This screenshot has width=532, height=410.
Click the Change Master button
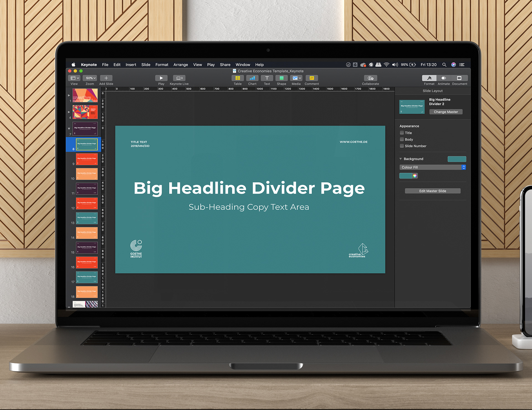tap(446, 112)
